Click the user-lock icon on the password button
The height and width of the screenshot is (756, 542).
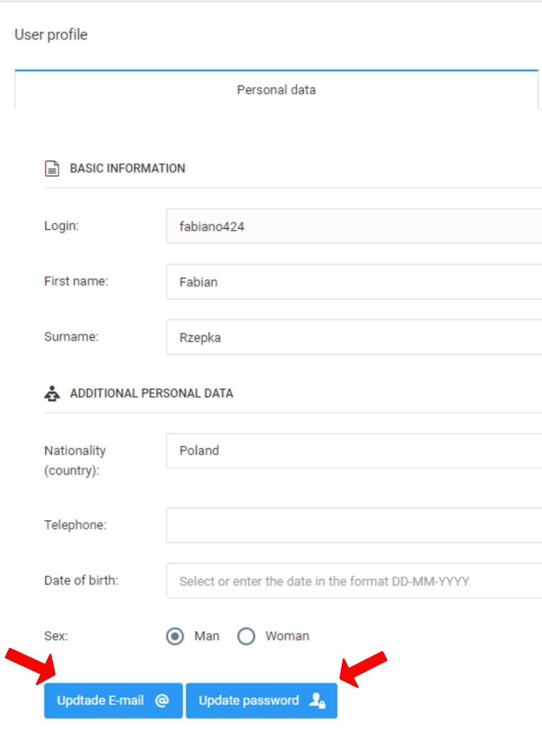tap(317, 700)
